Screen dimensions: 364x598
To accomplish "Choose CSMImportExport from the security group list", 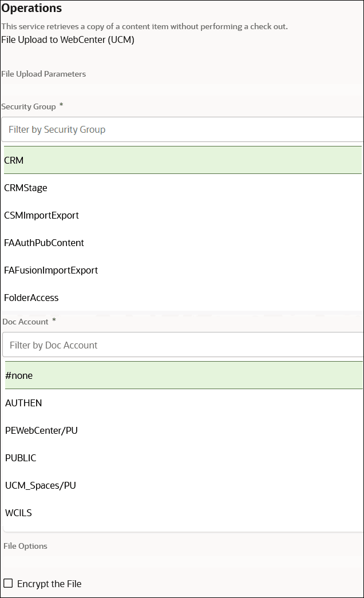I will [x=182, y=215].
